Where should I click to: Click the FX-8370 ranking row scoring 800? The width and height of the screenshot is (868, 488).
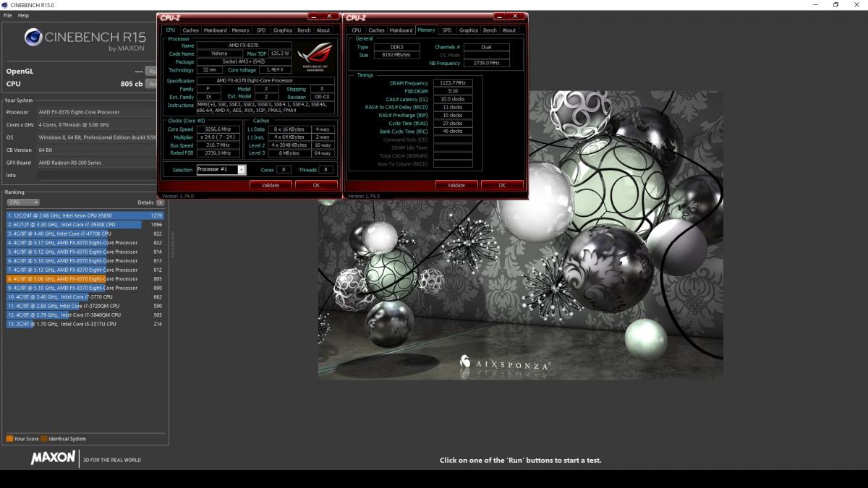point(85,288)
